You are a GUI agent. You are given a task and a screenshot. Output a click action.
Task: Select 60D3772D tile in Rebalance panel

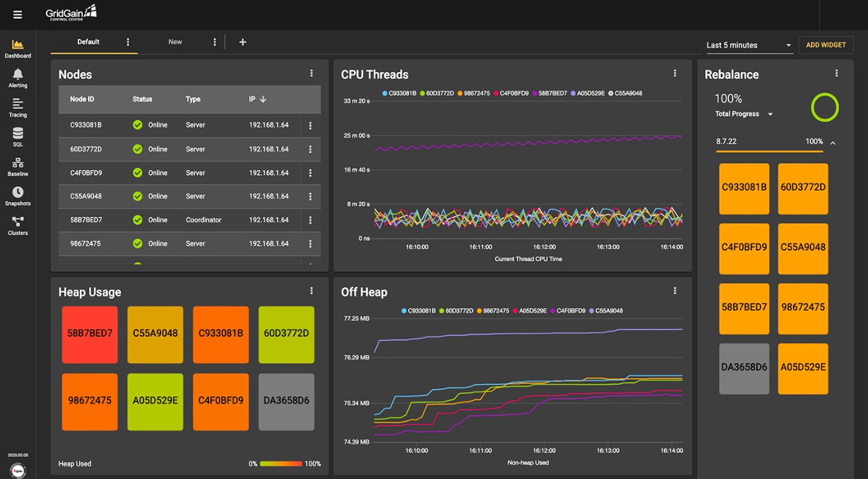point(803,189)
